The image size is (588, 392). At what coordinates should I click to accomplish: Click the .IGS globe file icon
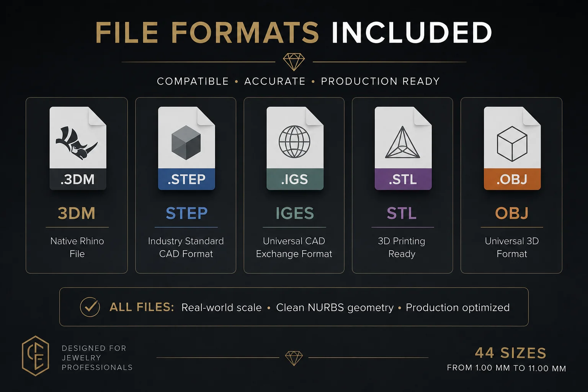(x=295, y=148)
